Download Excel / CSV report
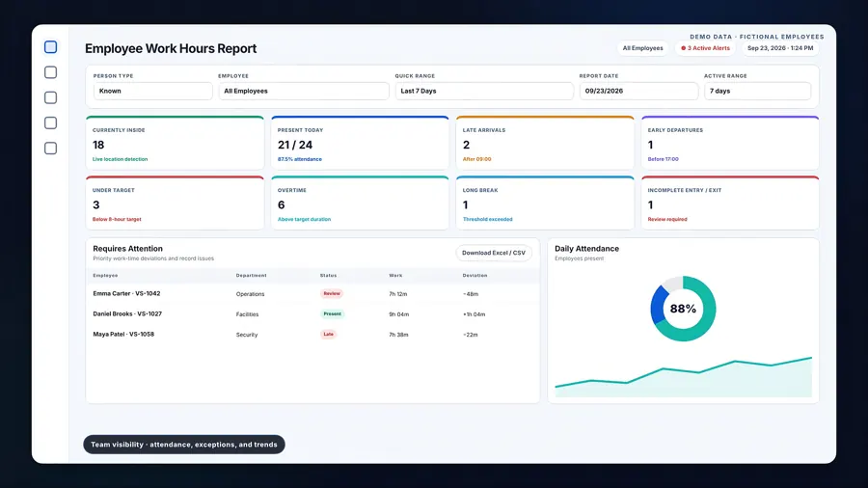Viewport: 868px width, 488px height. point(494,253)
